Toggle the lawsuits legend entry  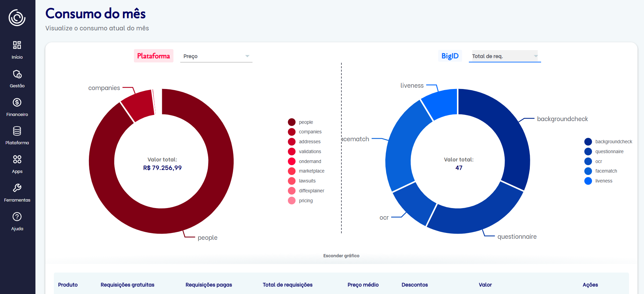(x=302, y=181)
